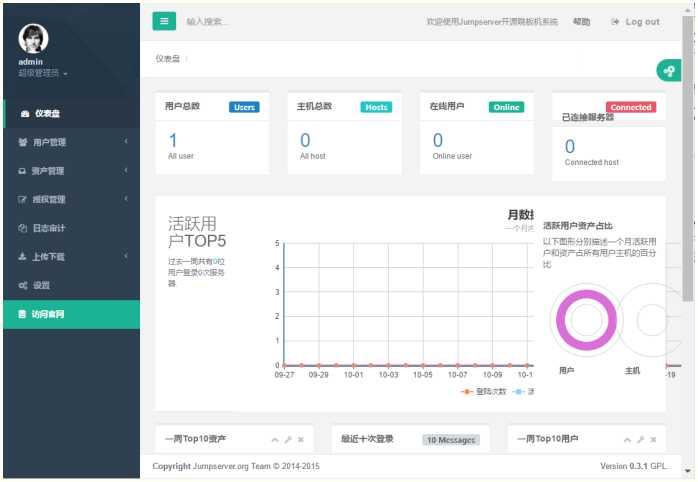Click the scrollbar down arrow
Viewport: 698px width, 482px height.
[x=688, y=471]
